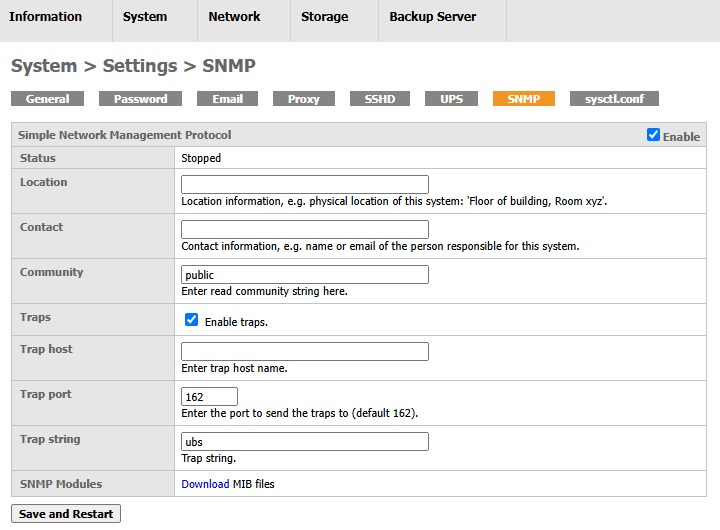The width and height of the screenshot is (720, 530).
Task: Select the SSHD tab
Action: (380, 99)
